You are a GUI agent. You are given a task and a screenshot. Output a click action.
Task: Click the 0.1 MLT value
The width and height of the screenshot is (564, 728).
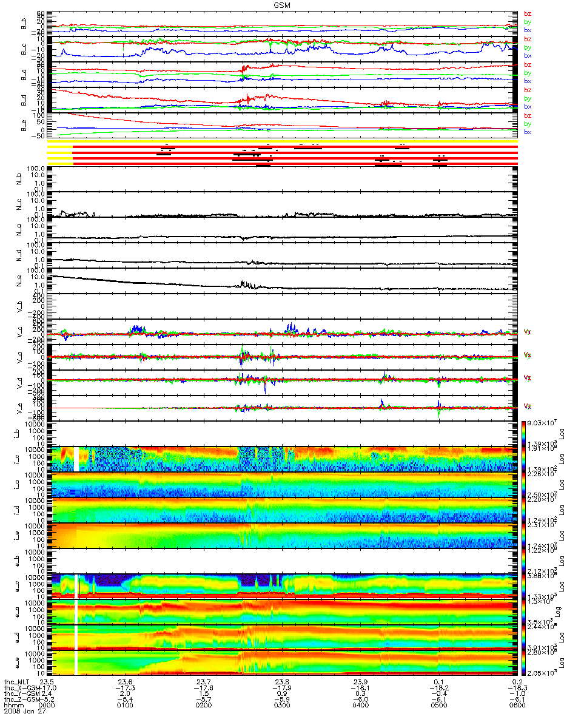[x=438, y=682]
